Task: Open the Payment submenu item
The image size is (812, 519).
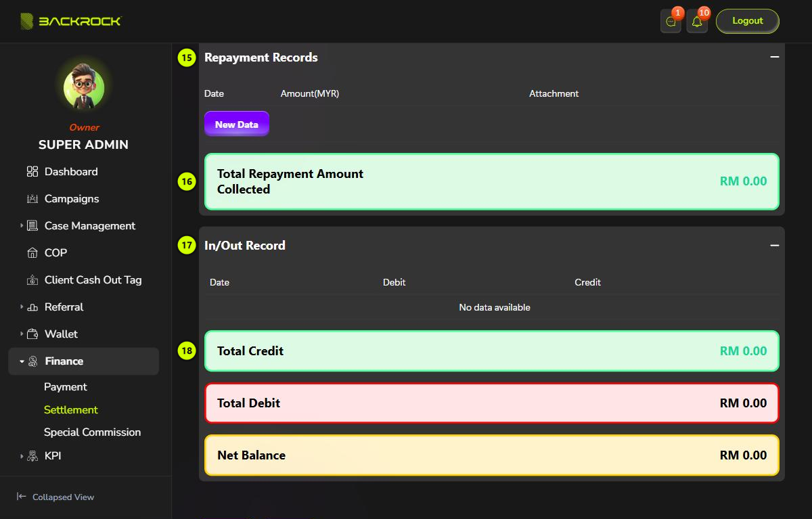Action: 66,387
